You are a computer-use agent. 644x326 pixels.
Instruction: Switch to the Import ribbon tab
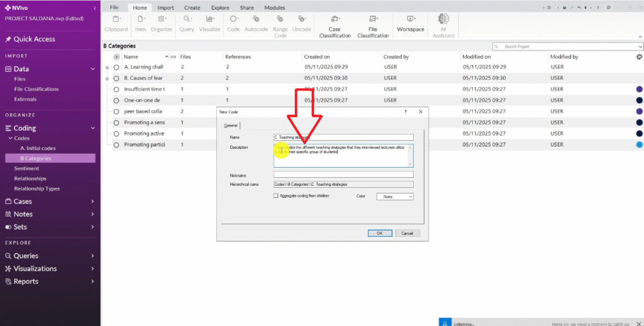166,8
